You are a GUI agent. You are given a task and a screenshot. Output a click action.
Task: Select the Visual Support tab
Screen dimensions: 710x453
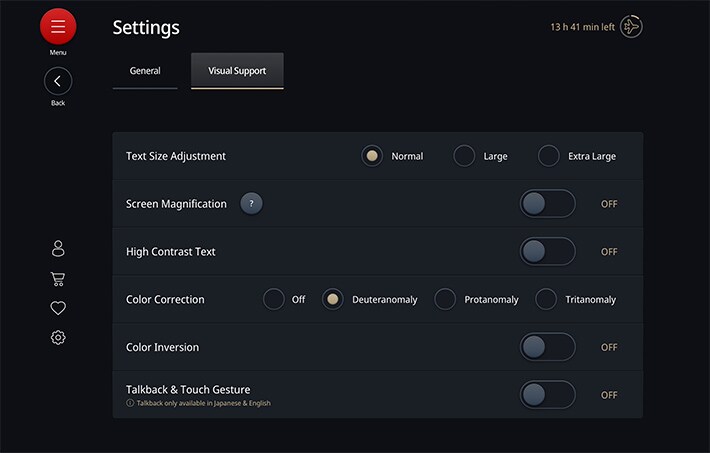[x=237, y=71]
